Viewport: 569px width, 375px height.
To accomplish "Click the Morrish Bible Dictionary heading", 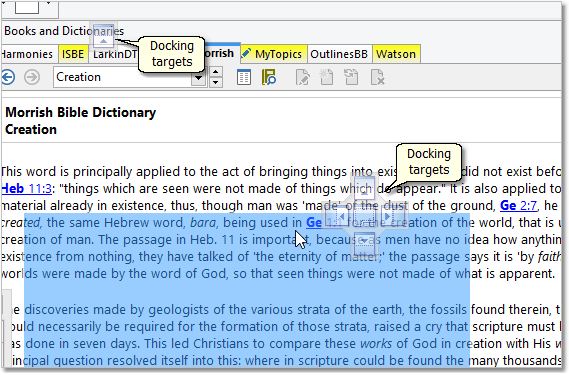I will pos(81,113).
